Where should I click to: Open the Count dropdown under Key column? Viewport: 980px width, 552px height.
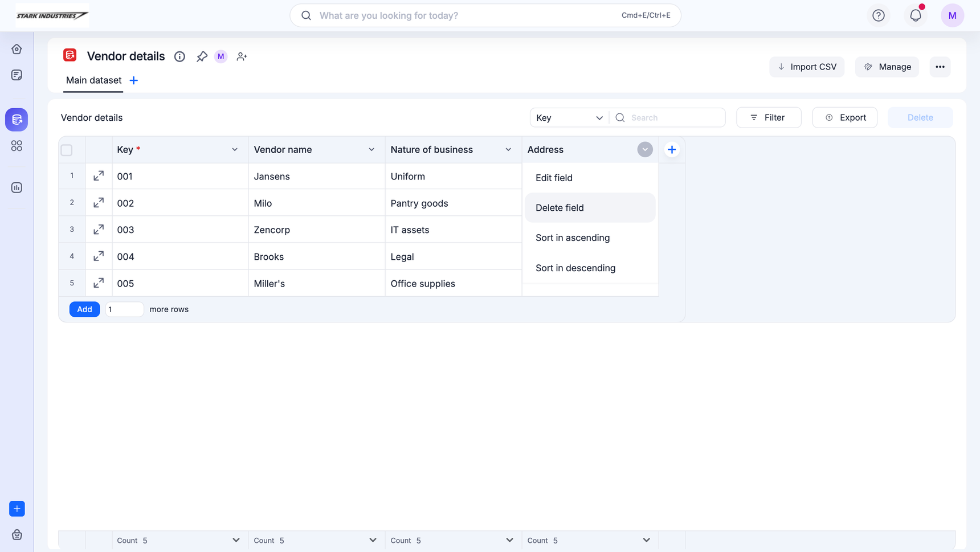click(236, 540)
